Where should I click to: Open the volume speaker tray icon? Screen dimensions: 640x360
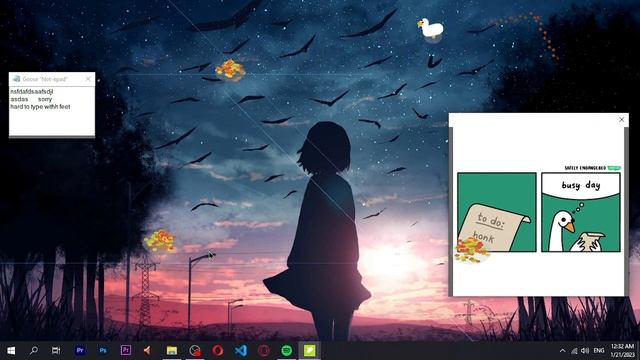[x=585, y=351]
